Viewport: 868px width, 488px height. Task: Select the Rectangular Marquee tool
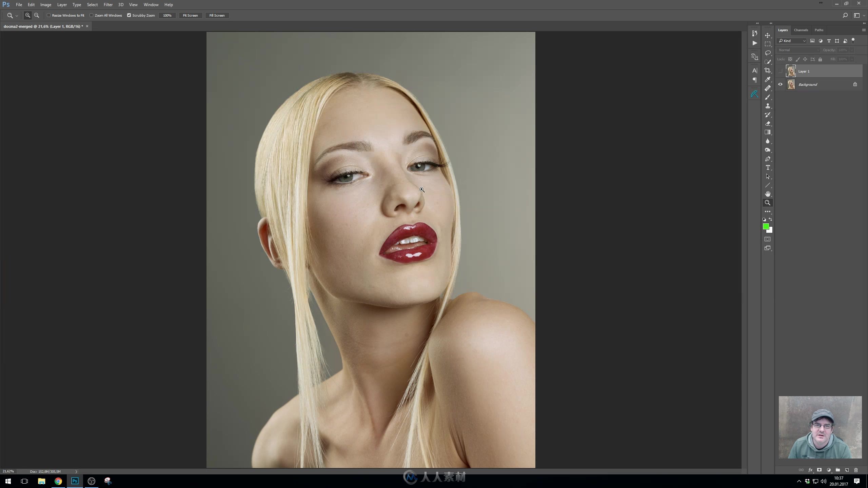coord(767,44)
